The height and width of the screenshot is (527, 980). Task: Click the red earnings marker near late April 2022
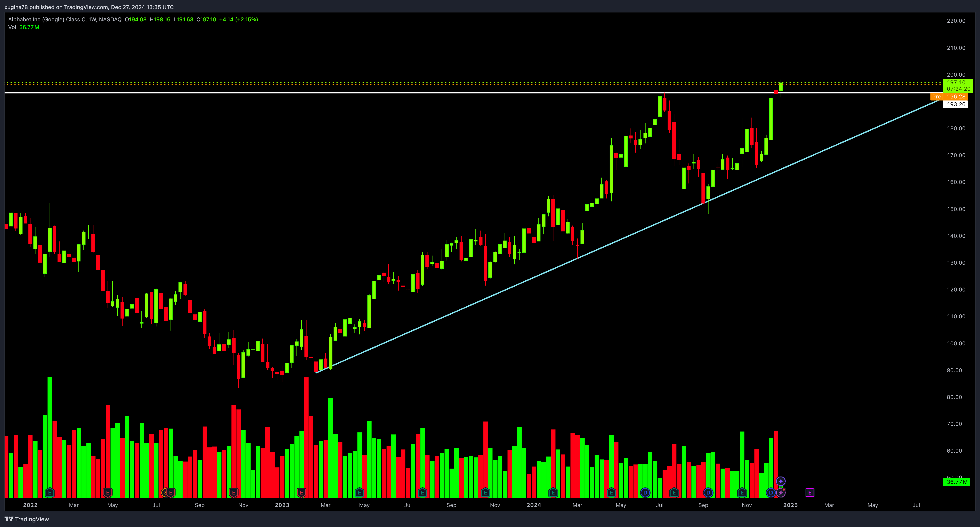[108, 493]
